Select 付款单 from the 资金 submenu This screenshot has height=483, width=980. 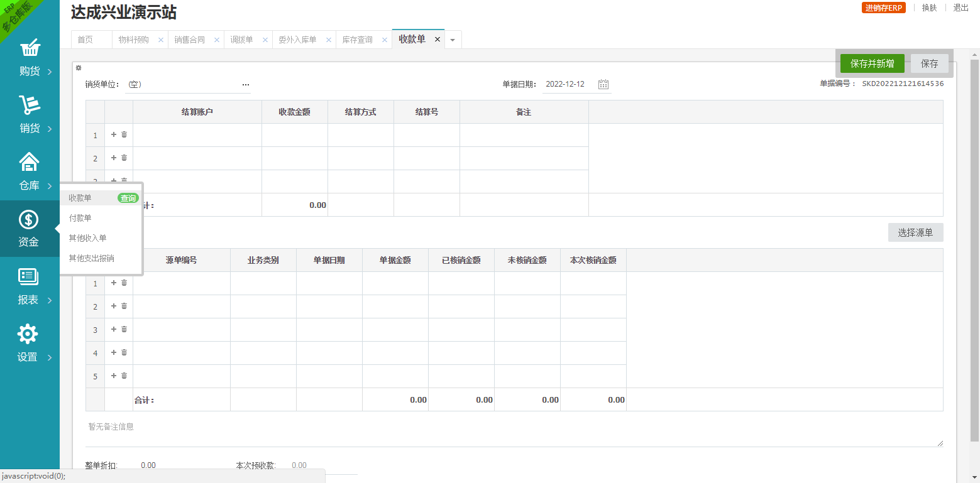[80, 218]
